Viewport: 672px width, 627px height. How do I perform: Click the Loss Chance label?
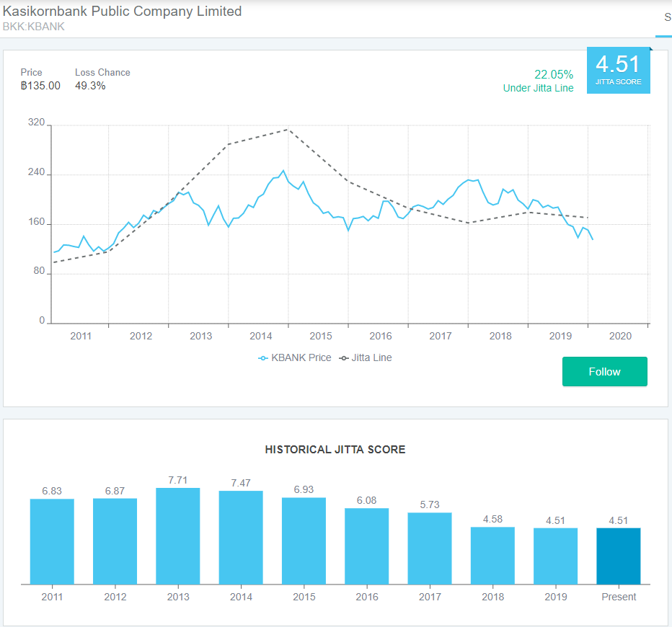pos(102,72)
